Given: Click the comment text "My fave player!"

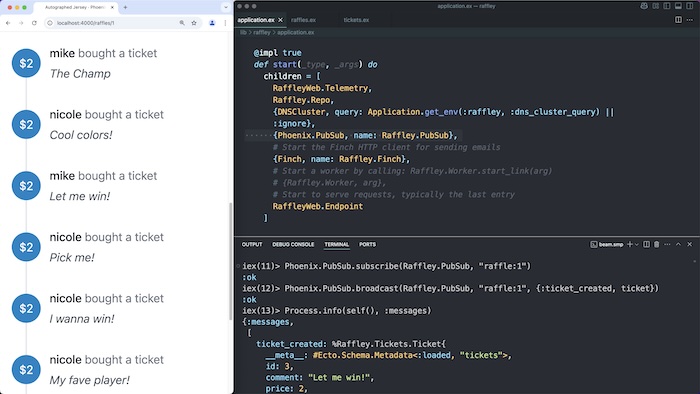Looking at the screenshot, I should click(89, 380).
